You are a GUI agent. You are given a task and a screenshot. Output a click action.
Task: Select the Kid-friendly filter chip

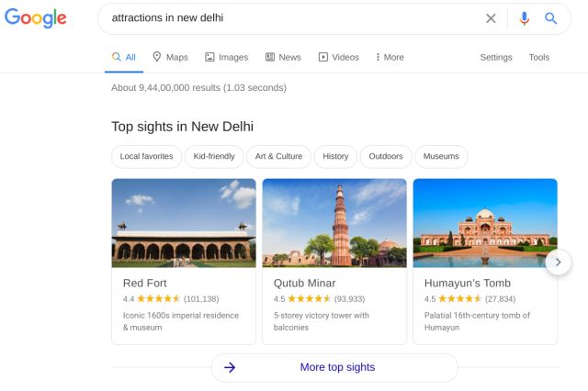pyautogui.click(x=214, y=156)
